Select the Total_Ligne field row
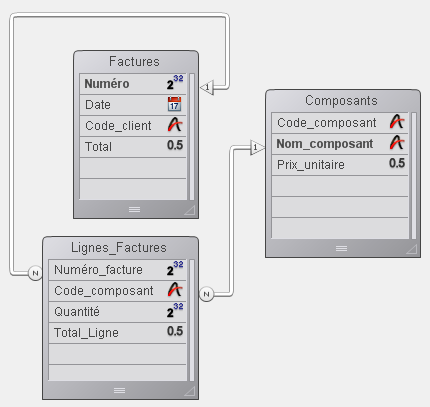The image size is (430, 407). tap(117, 333)
